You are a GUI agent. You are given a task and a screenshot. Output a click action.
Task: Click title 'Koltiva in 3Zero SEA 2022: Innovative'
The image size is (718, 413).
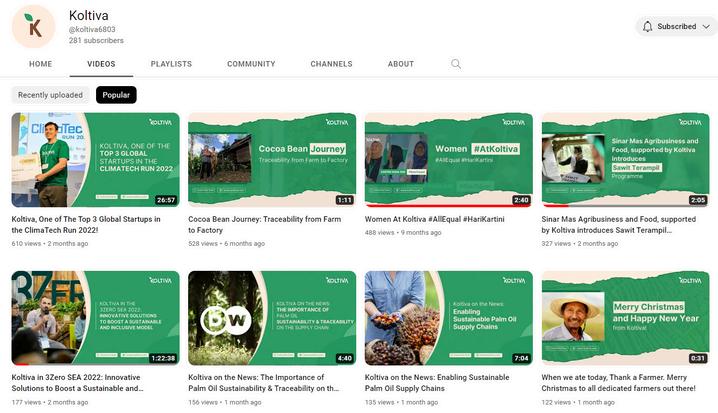pyautogui.click(x=77, y=383)
